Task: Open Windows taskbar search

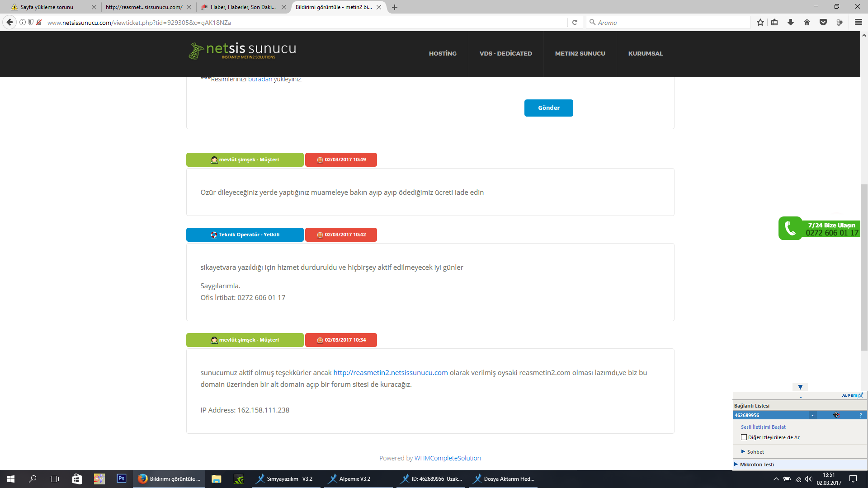Action: click(33, 479)
